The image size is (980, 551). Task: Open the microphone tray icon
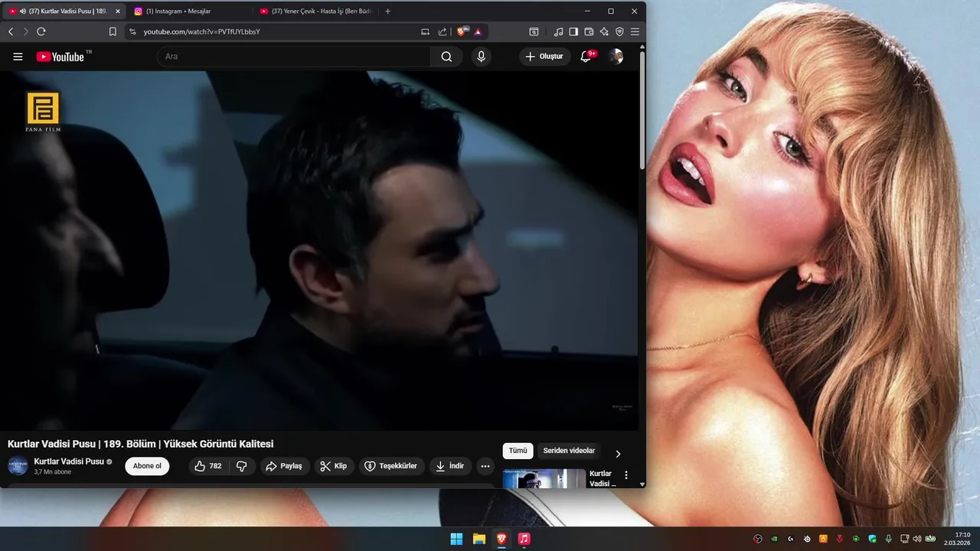(x=889, y=539)
